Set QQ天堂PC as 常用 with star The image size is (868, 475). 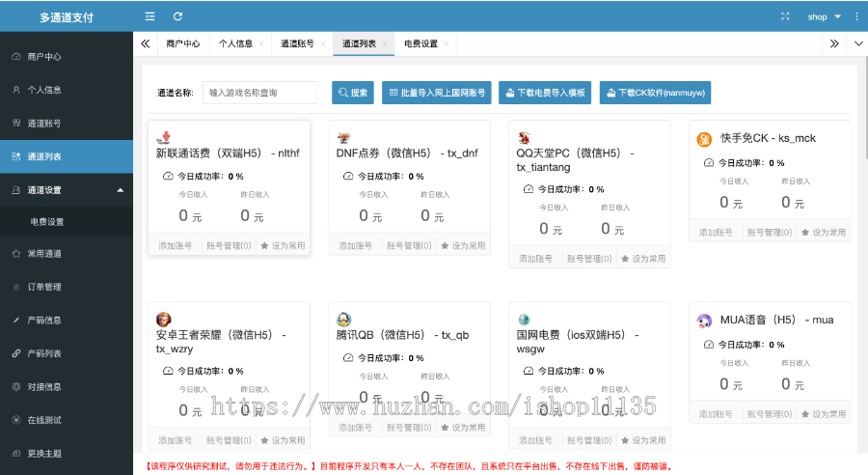pos(643,259)
